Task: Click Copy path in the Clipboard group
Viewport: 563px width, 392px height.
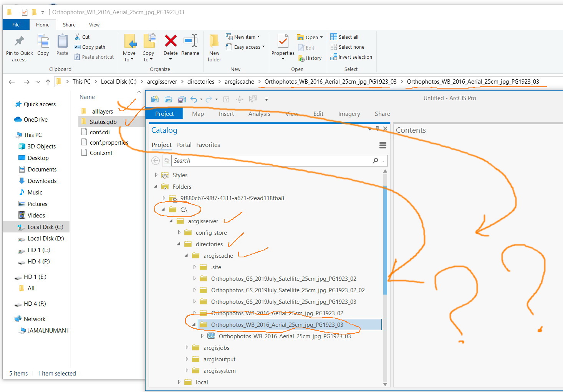Action: [x=89, y=47]
